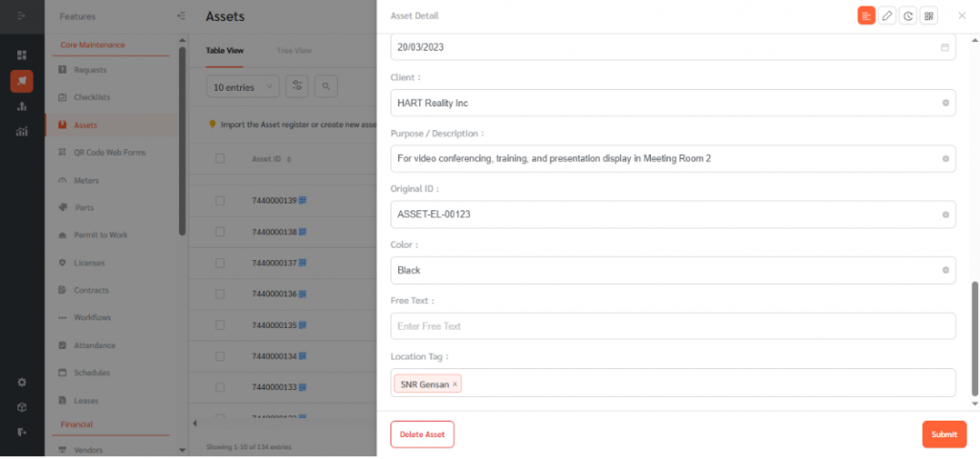
Task: Click into the Free Text input field
Action: (x=673, y=326)
